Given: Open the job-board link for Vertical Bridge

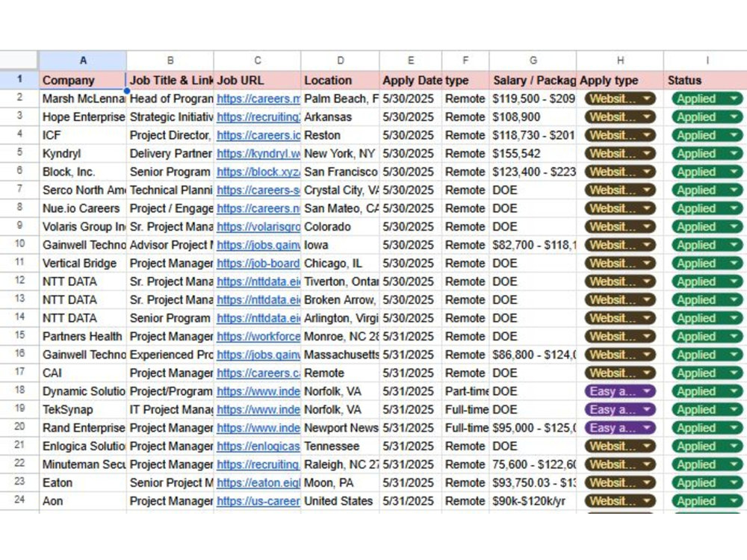Looking at the screenshot, I should 258,264.
